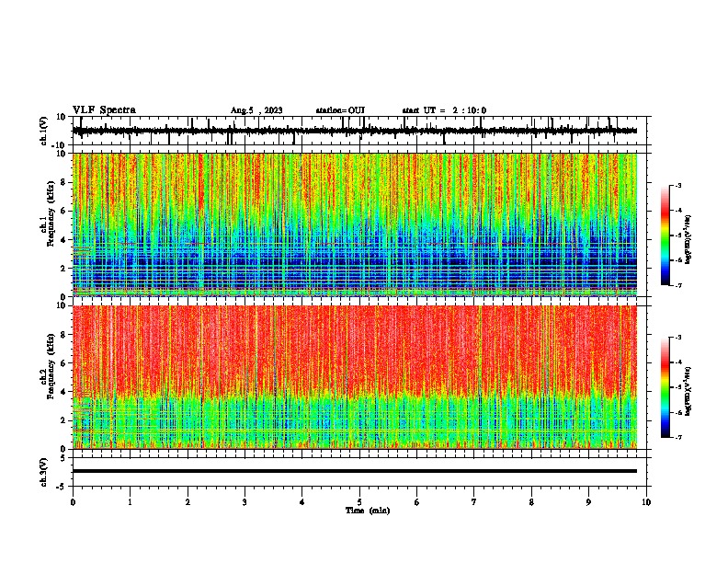Image resolution: width=728 pixels, height=563 pixels.
Task: Click the "3" tick label on the time axis
Action: tap(245, 502)
